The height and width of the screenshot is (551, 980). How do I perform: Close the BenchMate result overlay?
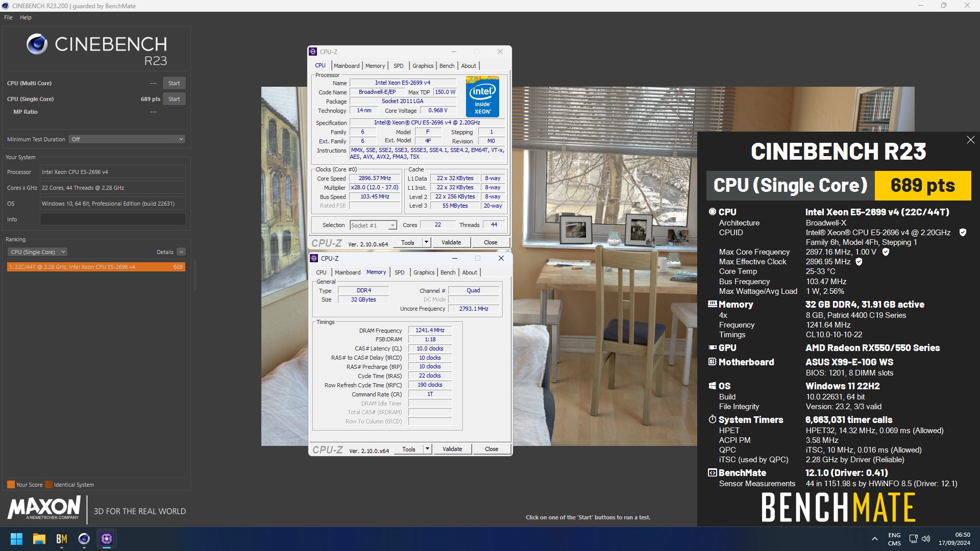coord(970,140)
